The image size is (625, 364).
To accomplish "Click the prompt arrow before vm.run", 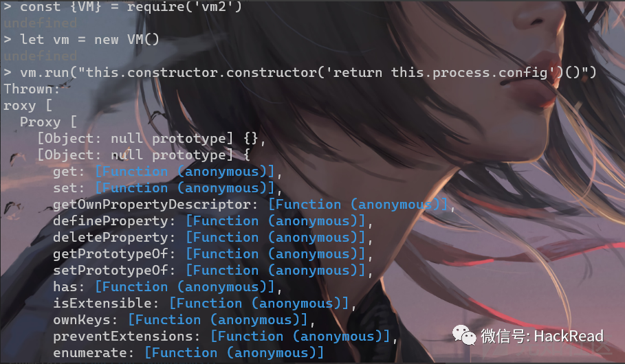I will coord(7,73).
